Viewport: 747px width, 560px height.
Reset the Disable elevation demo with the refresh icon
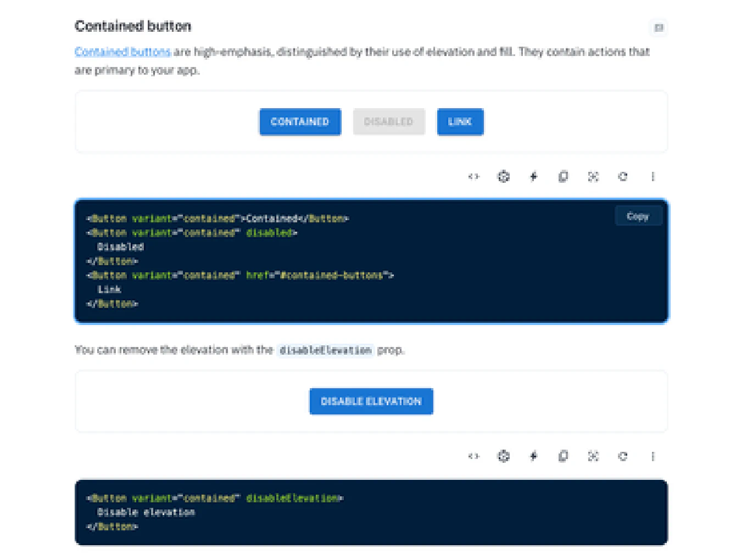click(x=623, y=456)
